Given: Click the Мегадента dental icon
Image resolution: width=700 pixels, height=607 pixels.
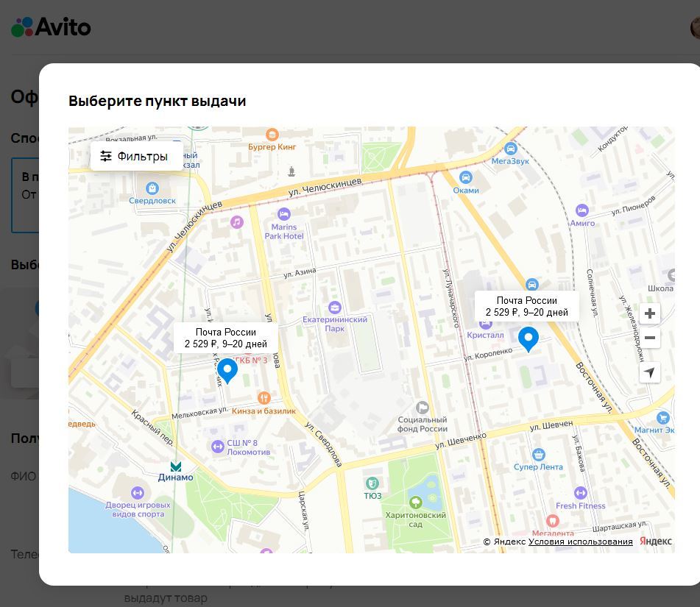Looking at the screenshot, I should pos(552,520).
